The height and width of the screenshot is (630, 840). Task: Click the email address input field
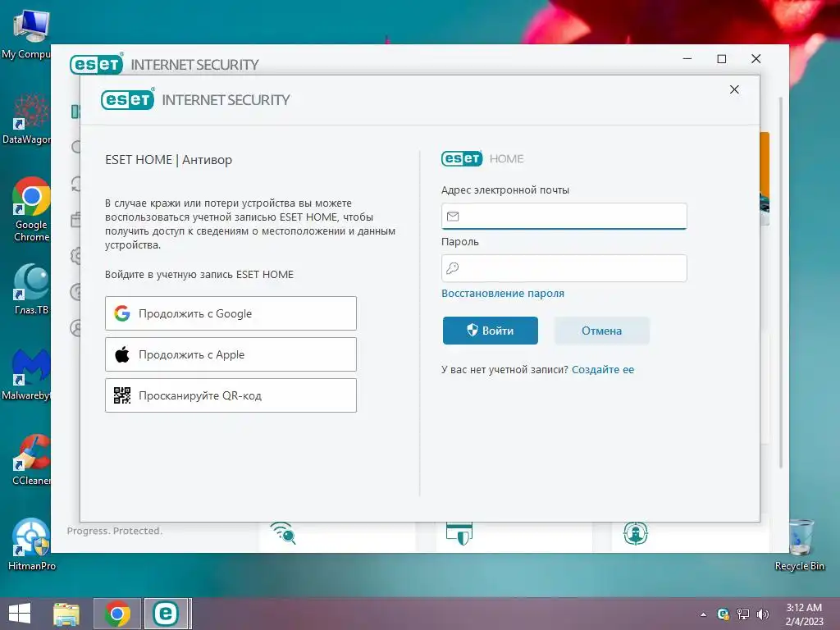click(564, 216)
